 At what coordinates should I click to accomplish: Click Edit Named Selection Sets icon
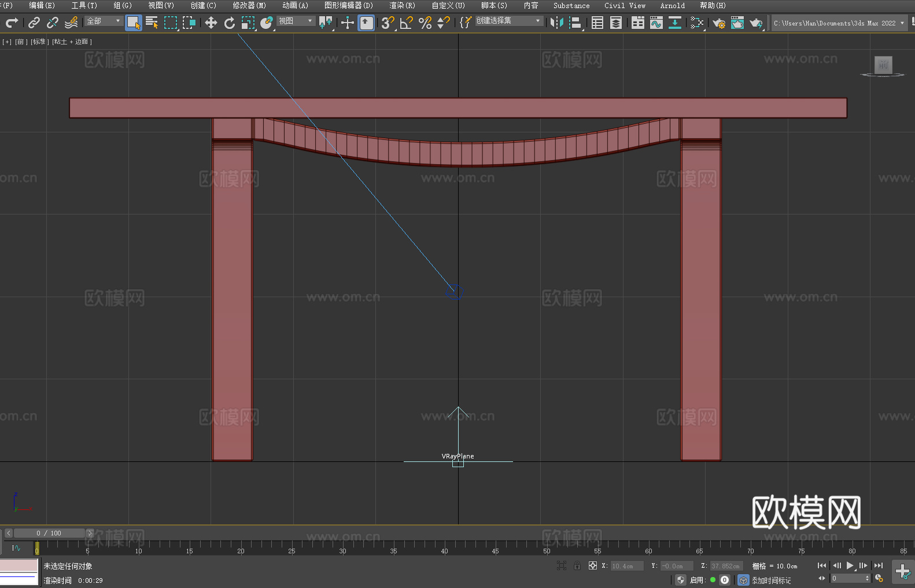click(466, 23)
